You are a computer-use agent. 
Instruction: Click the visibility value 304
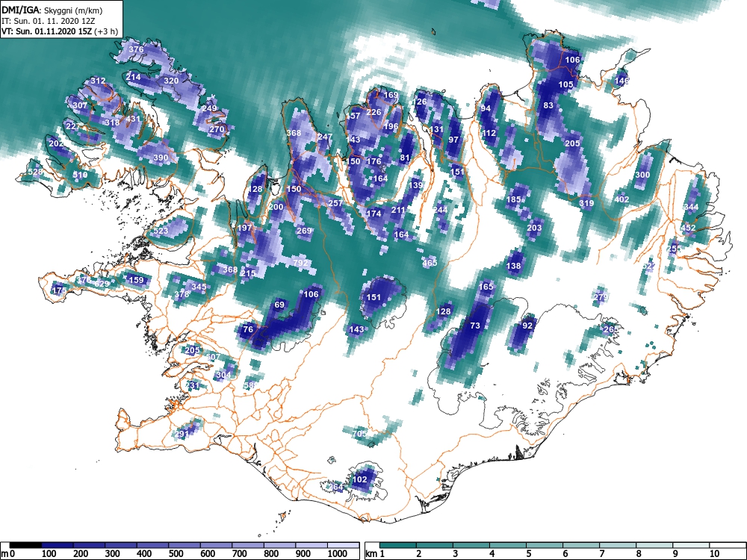(x=223, y=375)
